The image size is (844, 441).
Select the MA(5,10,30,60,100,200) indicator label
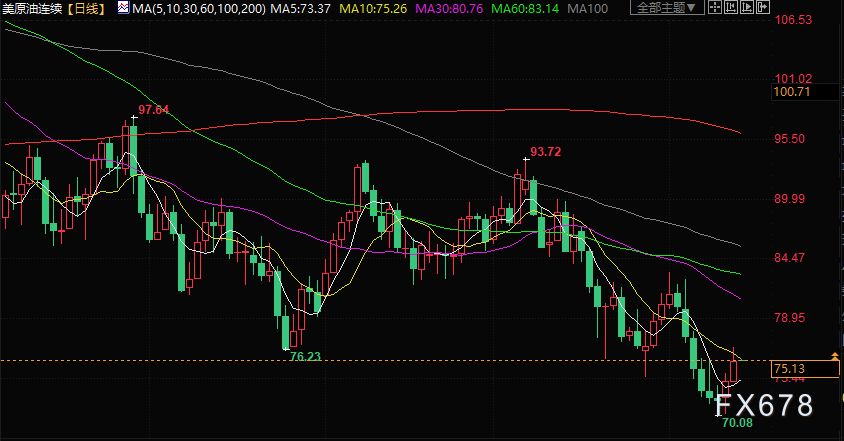(x=199, y=9)
